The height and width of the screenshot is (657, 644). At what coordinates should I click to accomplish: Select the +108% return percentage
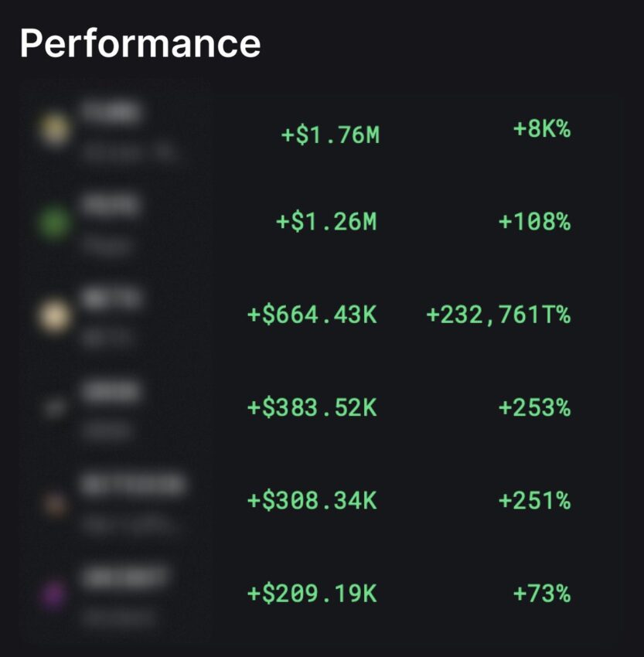pyautogui.click(x=535, y=222)
